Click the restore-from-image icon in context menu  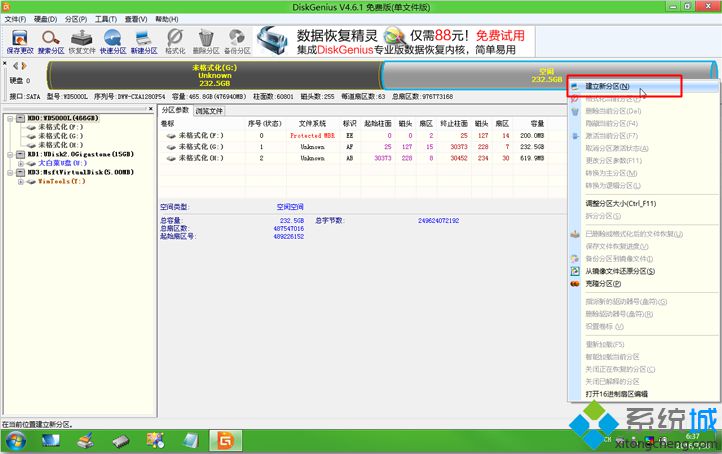click(575, 271)
